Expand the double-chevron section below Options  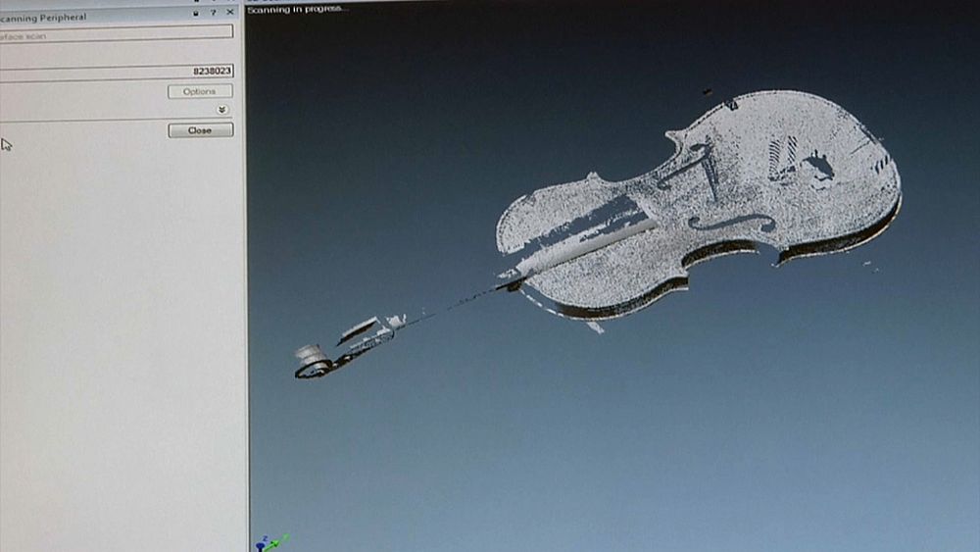222,110
